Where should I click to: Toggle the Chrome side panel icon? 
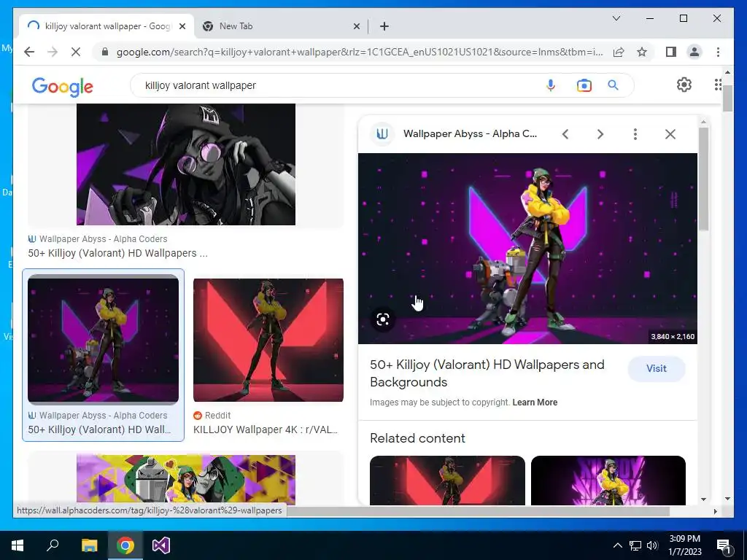pyautogui.click(x=671, y=52)
